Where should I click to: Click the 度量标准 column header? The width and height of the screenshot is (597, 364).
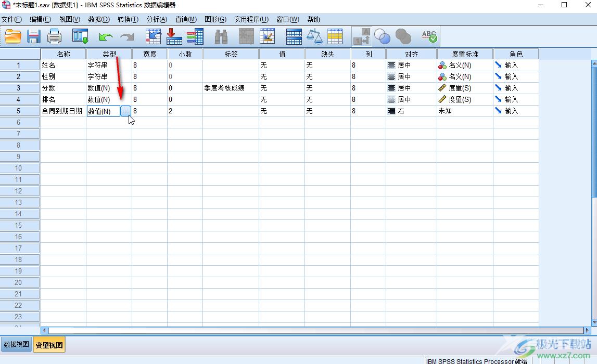(465, 54)
